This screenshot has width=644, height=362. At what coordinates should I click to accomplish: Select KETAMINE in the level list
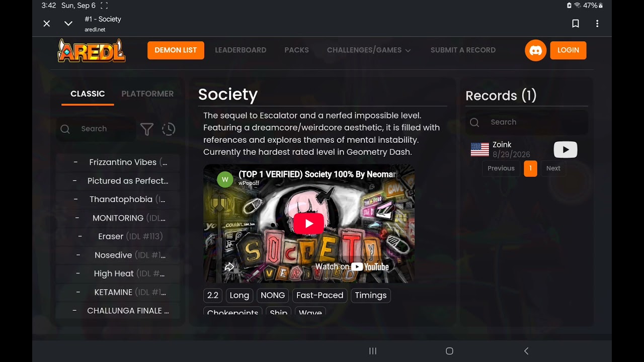pos(118,293)
